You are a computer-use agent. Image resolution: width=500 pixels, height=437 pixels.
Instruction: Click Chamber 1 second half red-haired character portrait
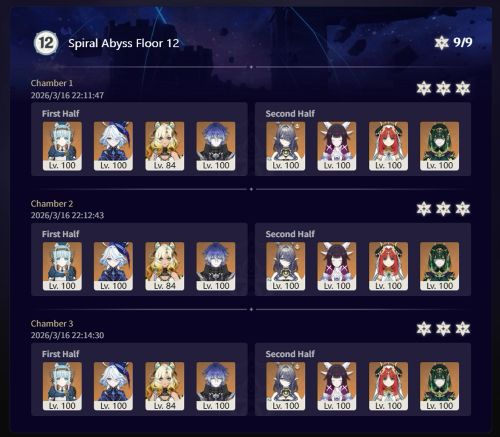(x=388, y=146)
